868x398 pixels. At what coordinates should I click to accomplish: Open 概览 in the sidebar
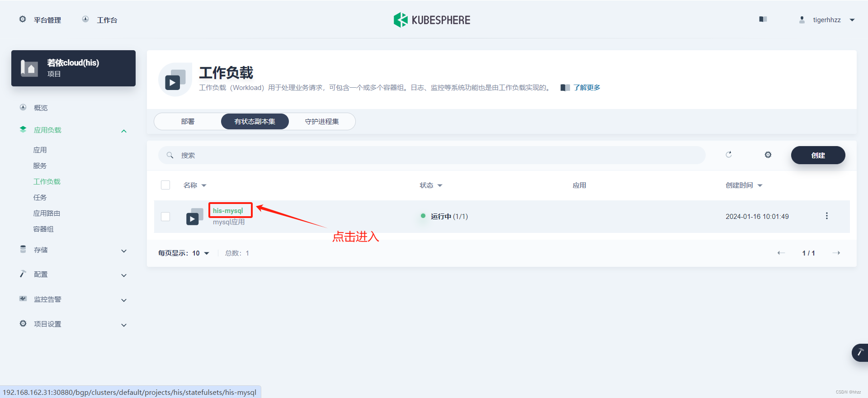tap(41, 108)
